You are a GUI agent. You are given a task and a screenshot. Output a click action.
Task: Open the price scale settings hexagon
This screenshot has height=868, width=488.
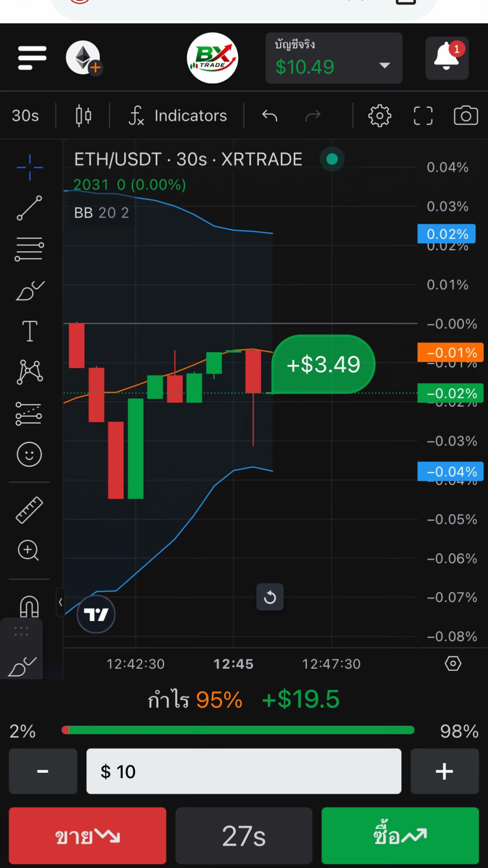point(453,664)
